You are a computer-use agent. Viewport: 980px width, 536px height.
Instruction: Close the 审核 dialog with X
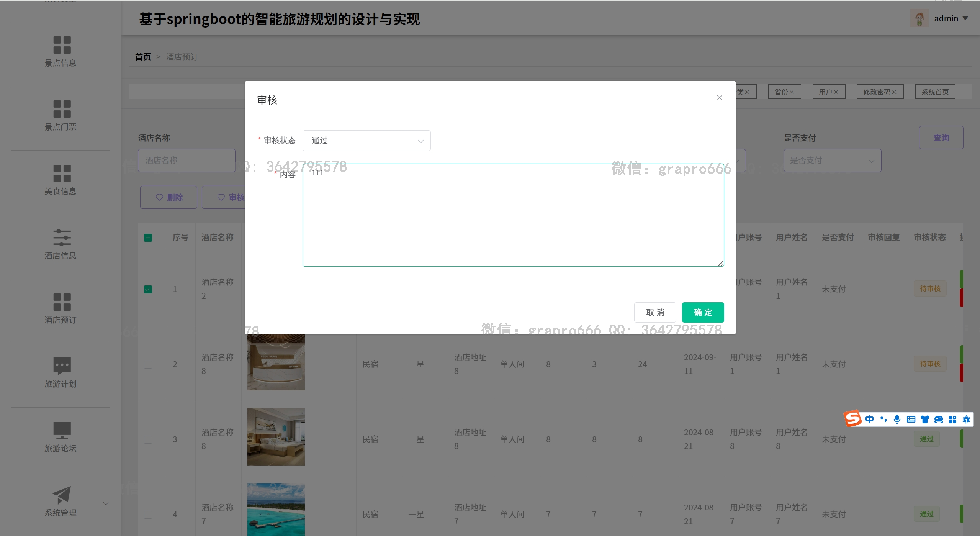(x=719, y=98)
